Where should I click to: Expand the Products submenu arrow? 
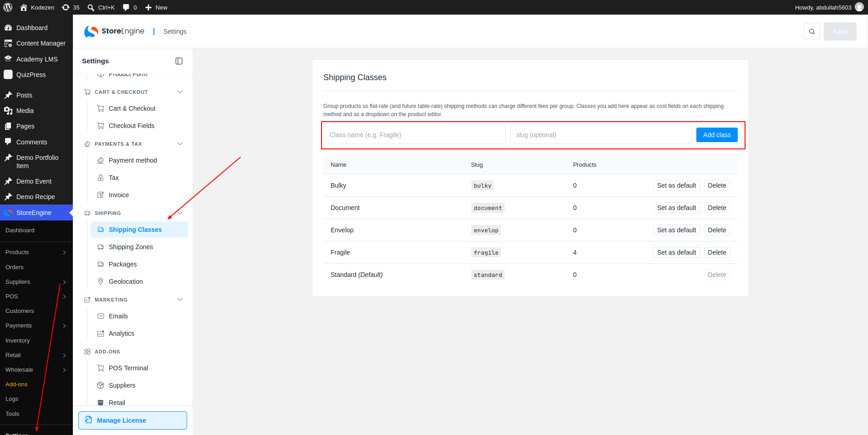point(64,252)
